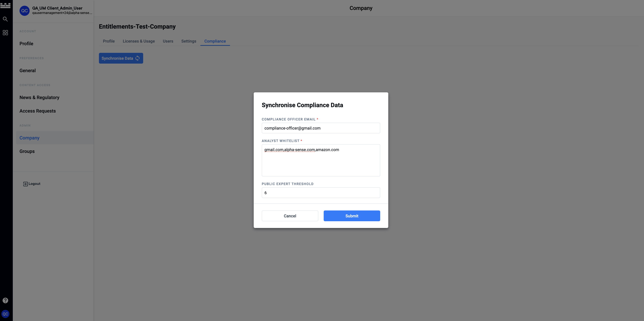Click the AlphaSense logo icon

5,5
